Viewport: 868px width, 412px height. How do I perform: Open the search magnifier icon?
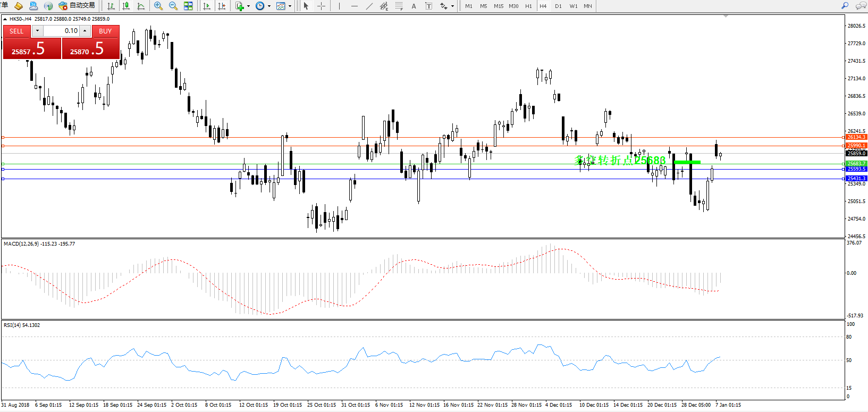coord(845,6)
